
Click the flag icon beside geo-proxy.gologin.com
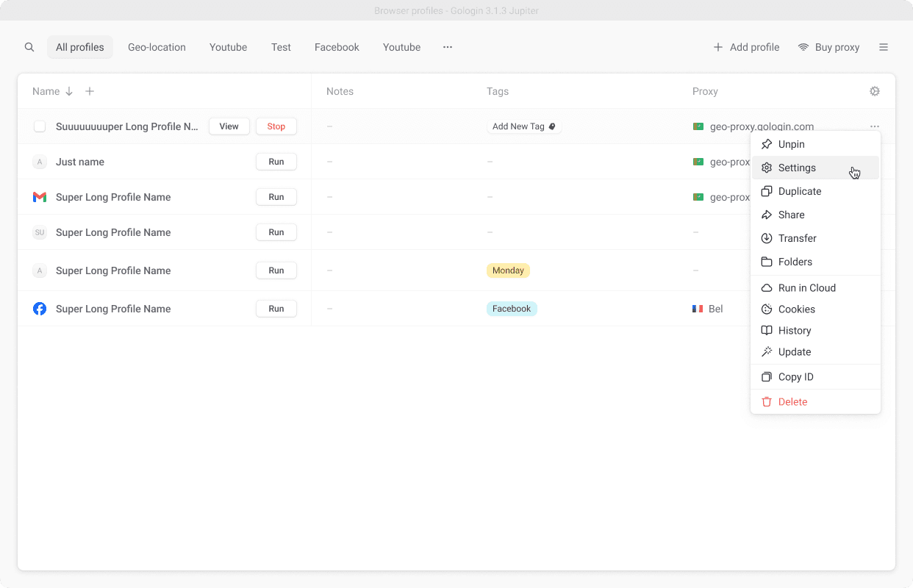click(698, 126)
